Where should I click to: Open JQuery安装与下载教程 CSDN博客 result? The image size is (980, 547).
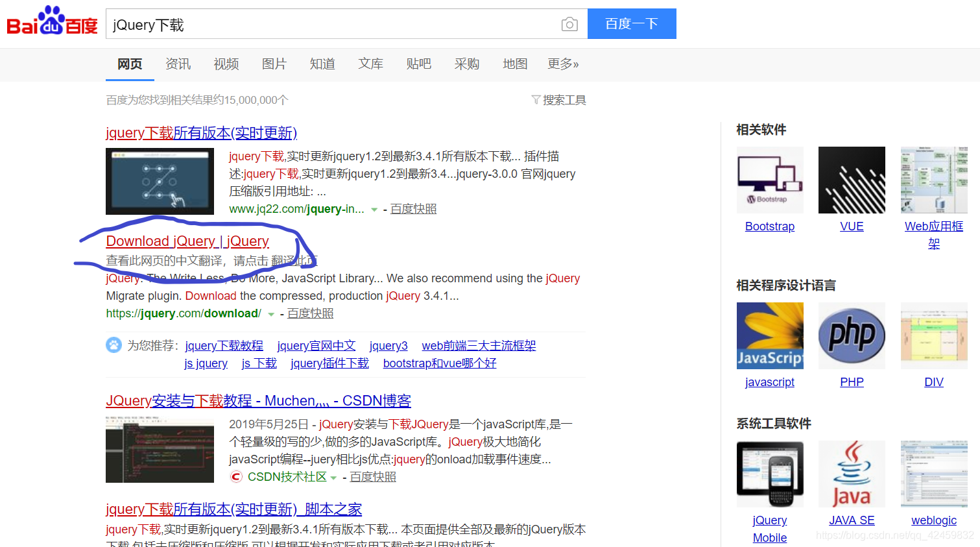[x=258, y=401]
